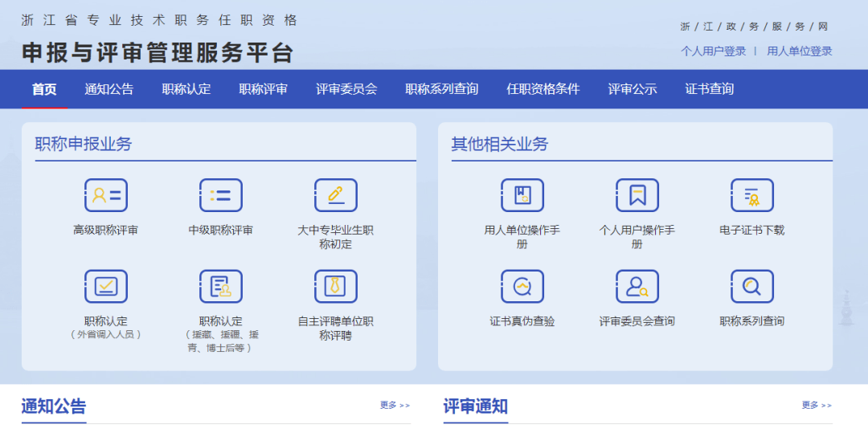Open the 个人用户操作手册 bookmark icon

[637, 195]
